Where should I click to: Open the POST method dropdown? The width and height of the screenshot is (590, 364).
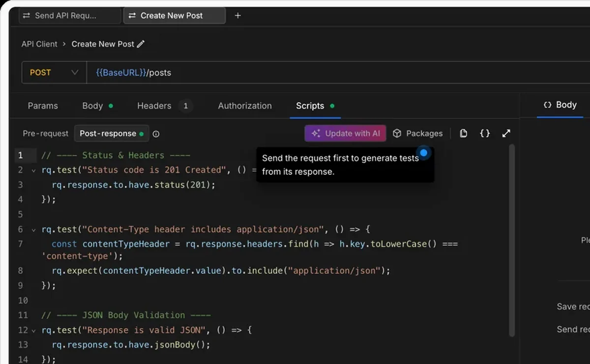point(54,73)
